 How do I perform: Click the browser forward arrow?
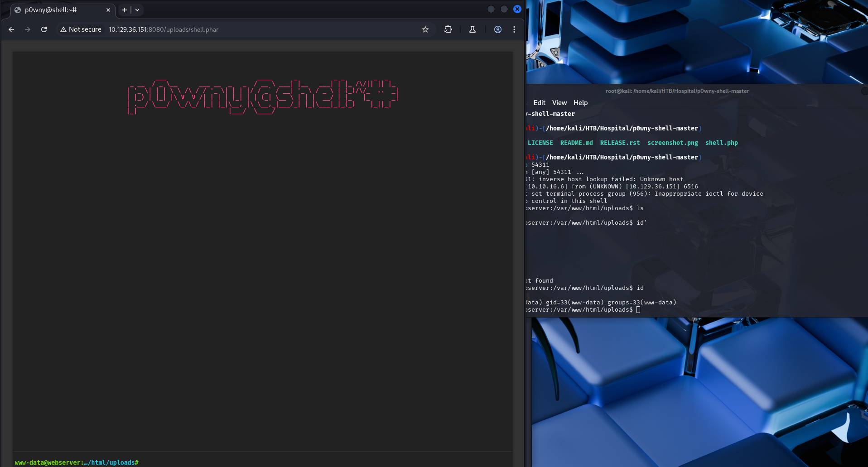[x=28, y=29]
